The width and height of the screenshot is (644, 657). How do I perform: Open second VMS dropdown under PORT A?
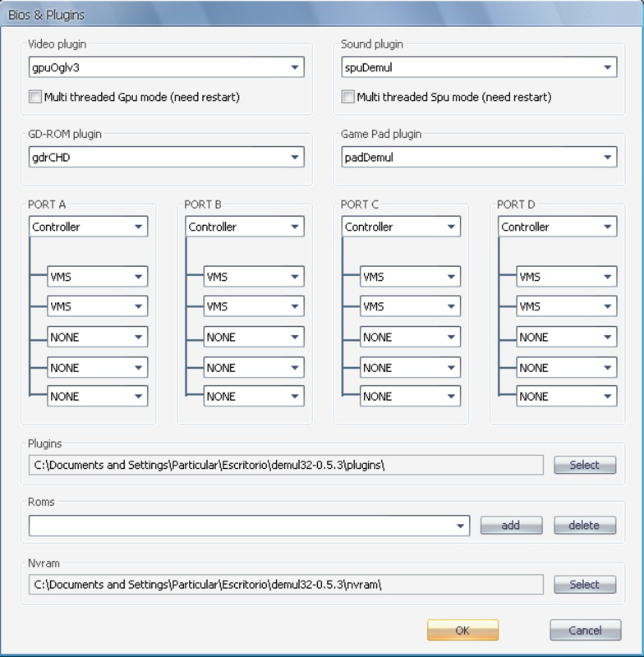click(x=97, y=306)
